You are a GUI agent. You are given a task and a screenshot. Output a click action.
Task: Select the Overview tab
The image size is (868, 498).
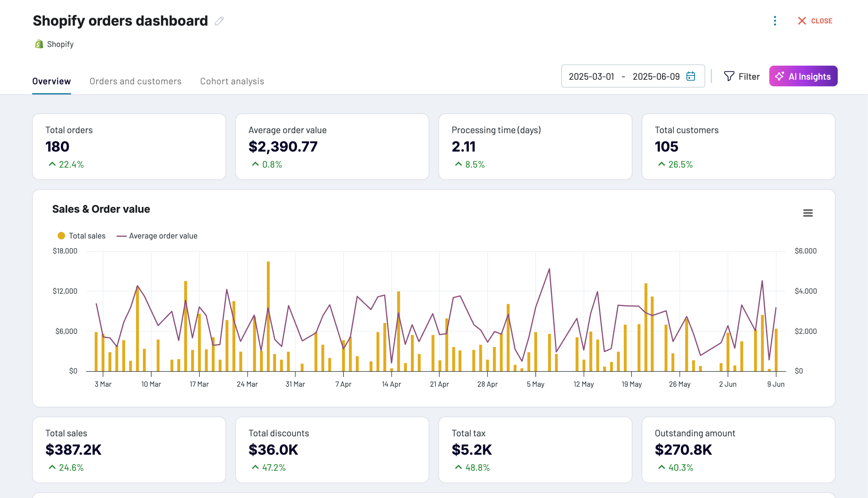[x=51, y=81]
